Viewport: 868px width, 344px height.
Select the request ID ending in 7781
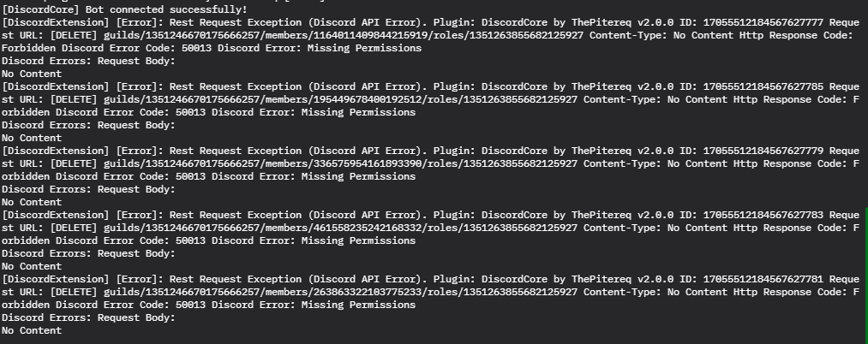(x=766, y=279)
